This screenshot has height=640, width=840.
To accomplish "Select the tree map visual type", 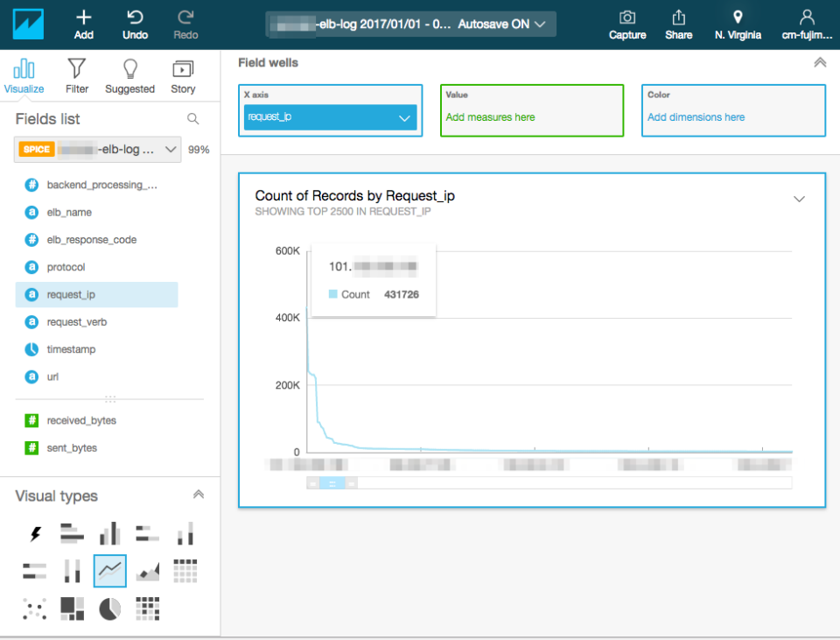I will point(72,608).
